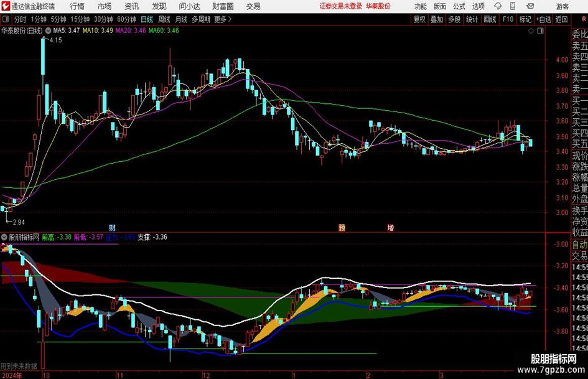Switch to the 1分钟 period tab
The height and width of the screenshot is (379, 588).
point(39,19)
